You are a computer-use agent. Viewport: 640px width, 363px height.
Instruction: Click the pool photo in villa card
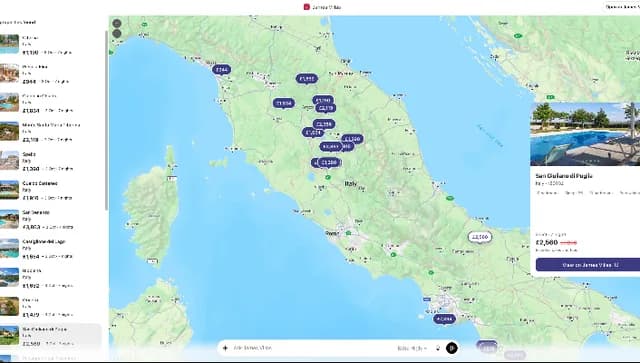[585, 134]
